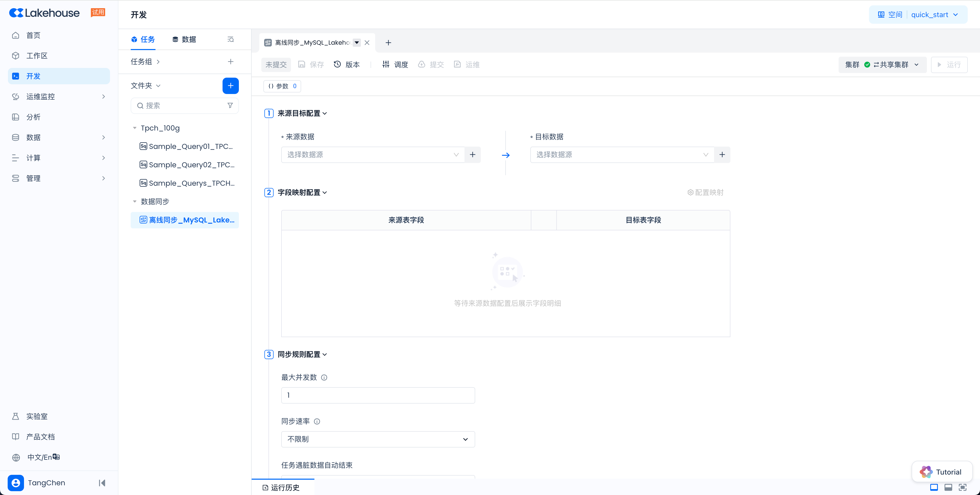
Task: Click the fullscreen layout icon
Action: pyautogui.click(x=962, y=487)
